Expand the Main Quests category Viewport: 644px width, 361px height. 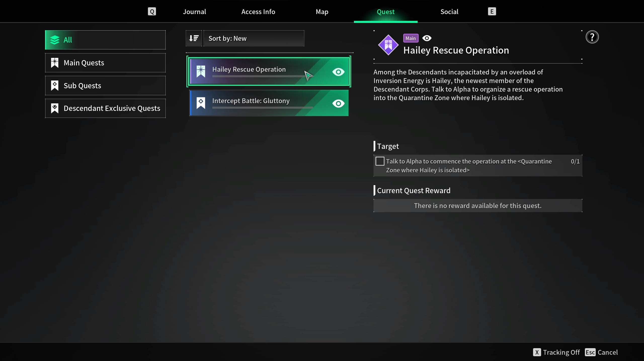point(105,62)
